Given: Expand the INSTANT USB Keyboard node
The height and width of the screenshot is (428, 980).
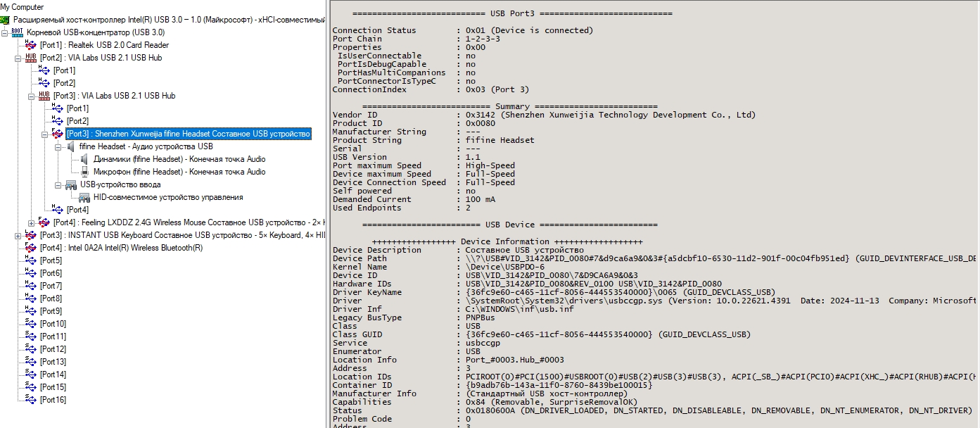Looking at the screenshot, I should (x=18, y=235).
